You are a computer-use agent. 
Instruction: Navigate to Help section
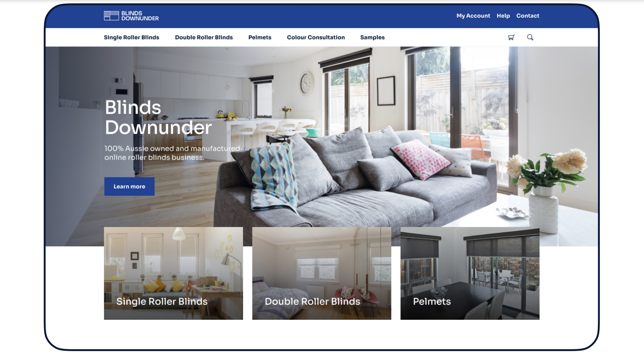[503, 16]
